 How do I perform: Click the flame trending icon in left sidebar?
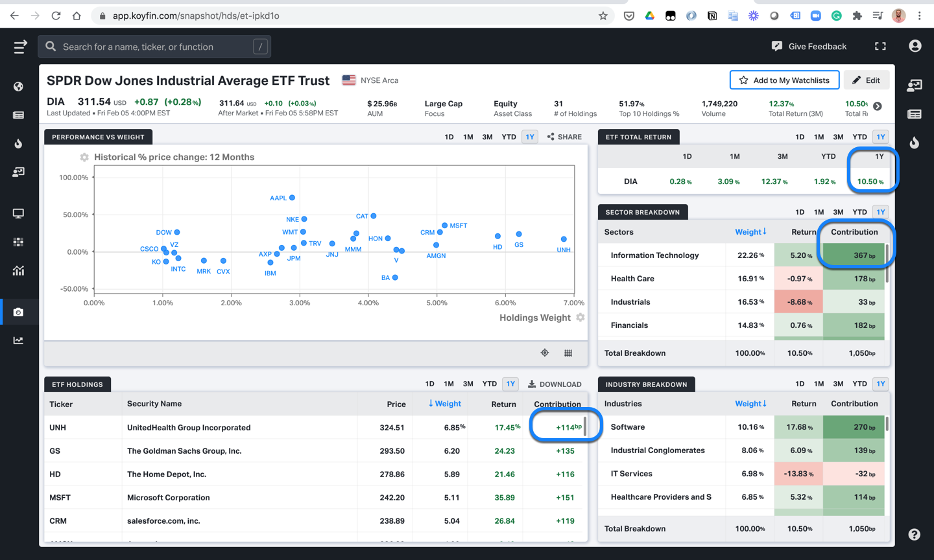(x=18, y=143)
